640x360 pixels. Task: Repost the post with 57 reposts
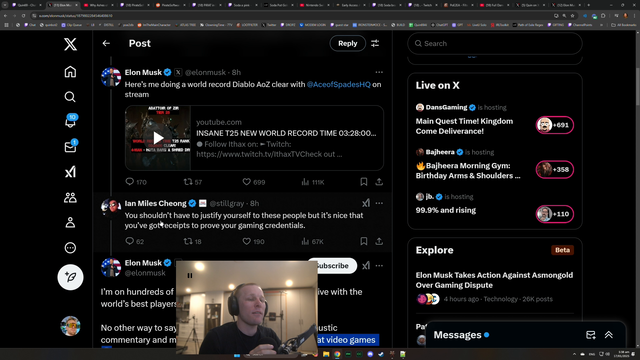[x=193, y=182]
